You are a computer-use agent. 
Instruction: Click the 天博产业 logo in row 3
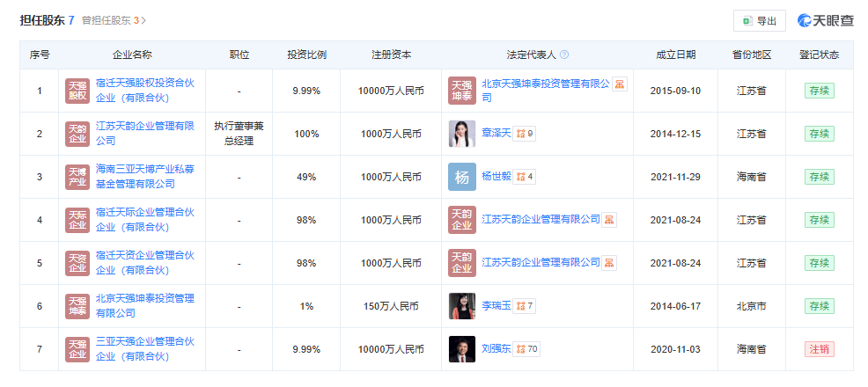78,177
